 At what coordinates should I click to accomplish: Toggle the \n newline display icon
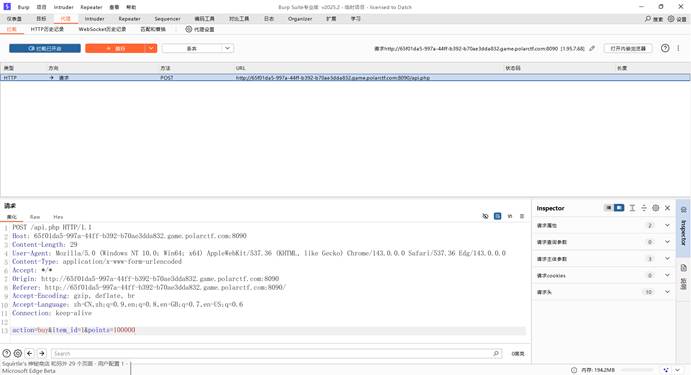[510, 216]
